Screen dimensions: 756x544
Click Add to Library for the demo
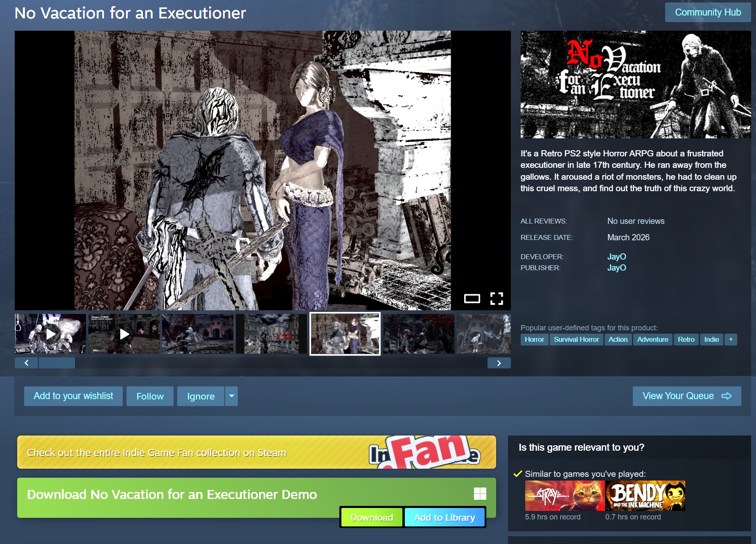click(445, 517)
